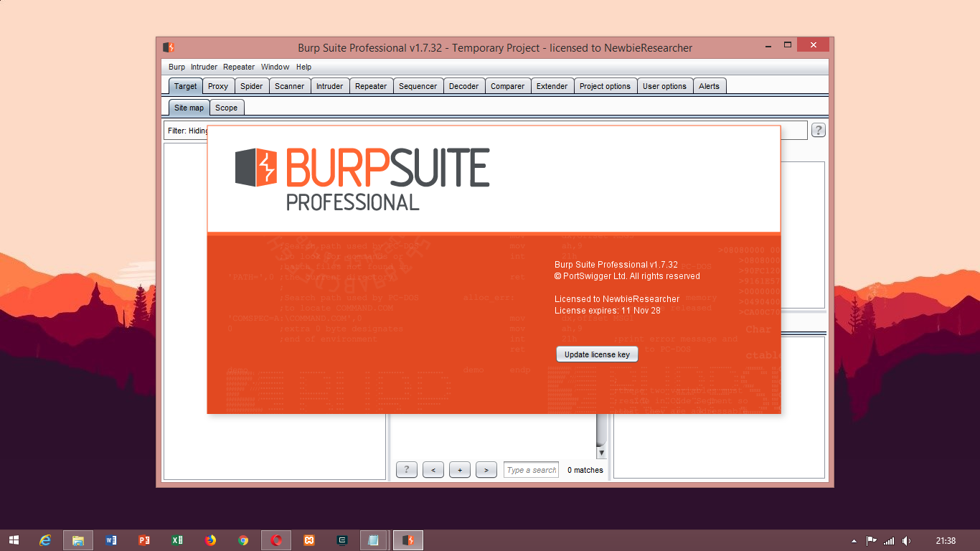Launch Internet Explorer from taskbar
Screen dimensions: 980x551
(x=45, y=540)
